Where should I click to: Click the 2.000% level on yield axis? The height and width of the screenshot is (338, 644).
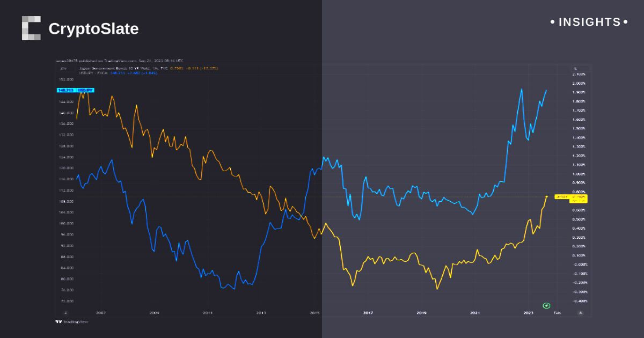579,83
